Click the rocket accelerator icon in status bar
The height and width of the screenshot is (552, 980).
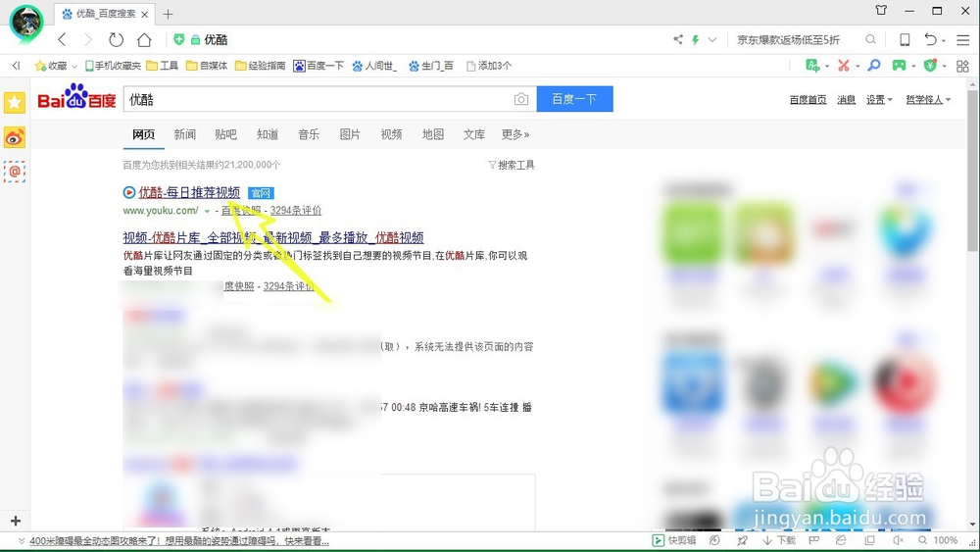[742, 540]
